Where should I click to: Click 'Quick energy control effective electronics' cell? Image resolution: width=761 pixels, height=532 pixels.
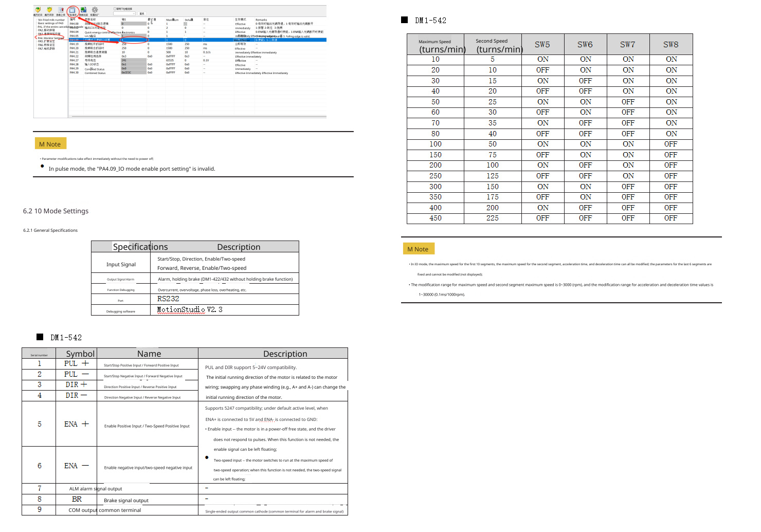tap(110, 32)
